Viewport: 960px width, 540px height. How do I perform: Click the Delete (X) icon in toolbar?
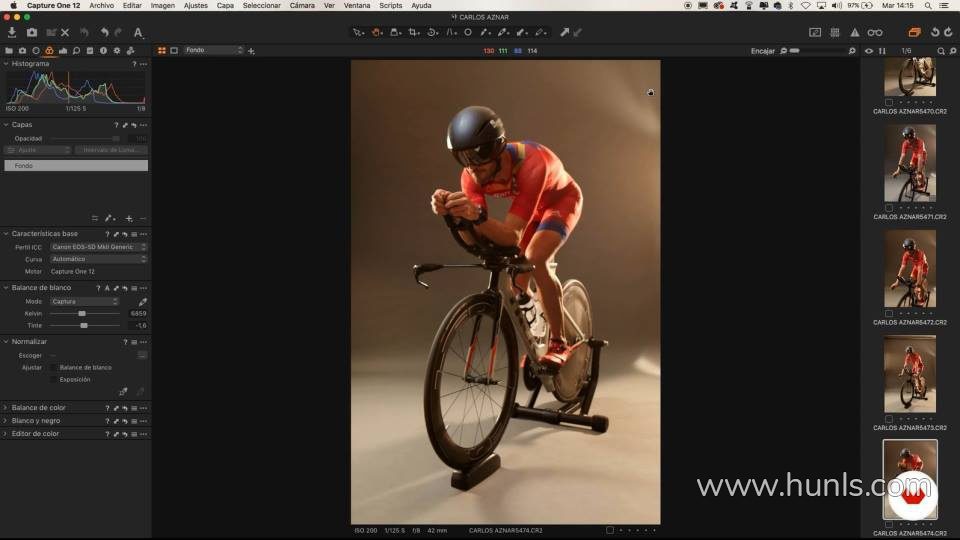[x=65, y=32]
